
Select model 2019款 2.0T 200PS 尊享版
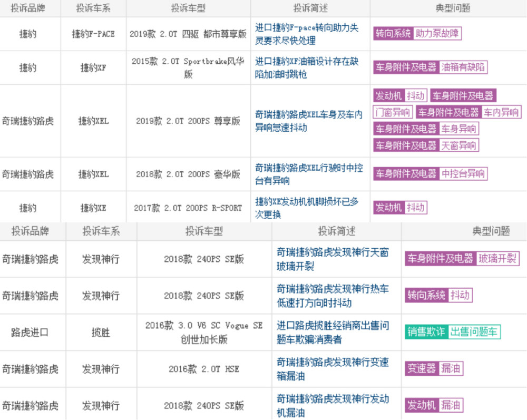[188, 121]
